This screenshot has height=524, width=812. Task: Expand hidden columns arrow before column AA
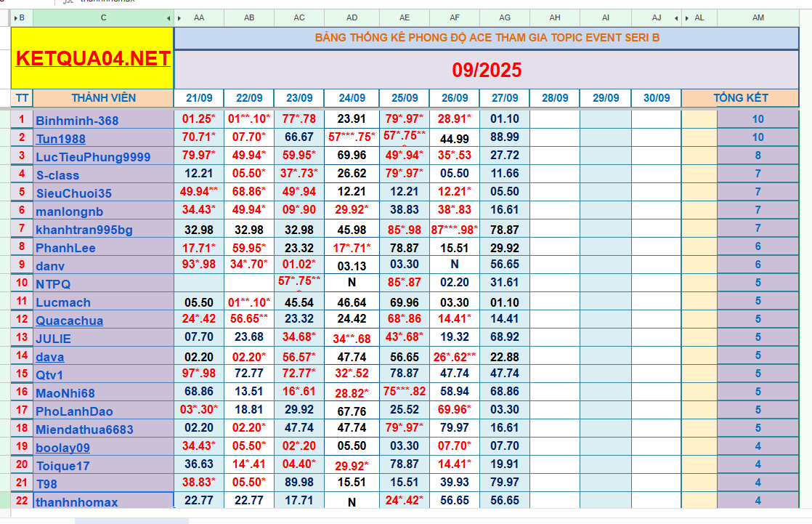point(179,17)
